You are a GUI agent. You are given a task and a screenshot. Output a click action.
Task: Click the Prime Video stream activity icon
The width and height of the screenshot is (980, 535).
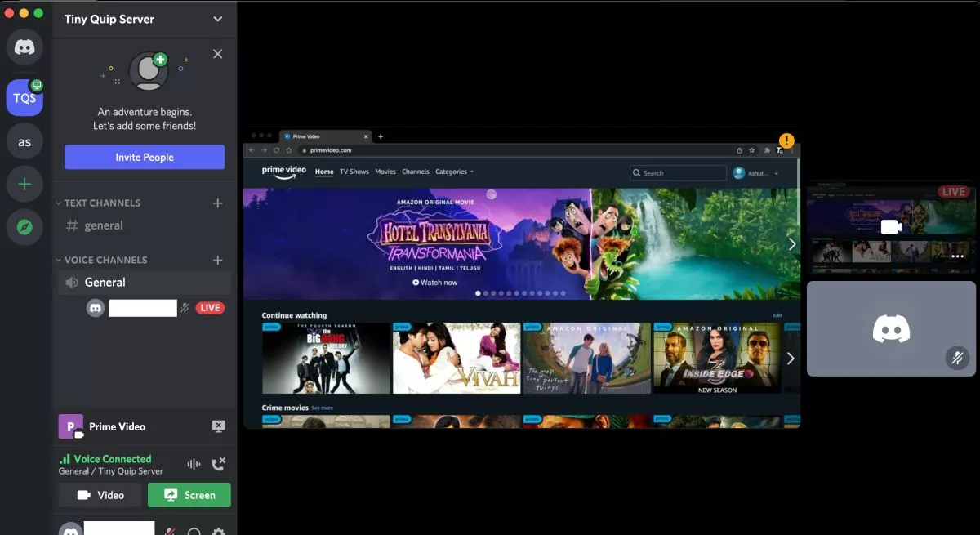tap(70, 426)
